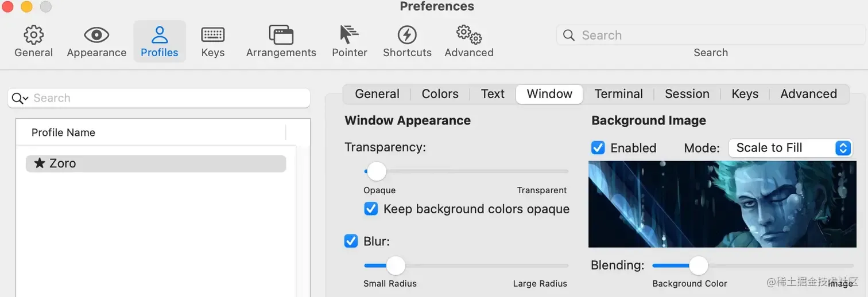The height and width of the screenshot is (297, 868).
Task: Disable the Blur checkbox
Action: point(351,241)
